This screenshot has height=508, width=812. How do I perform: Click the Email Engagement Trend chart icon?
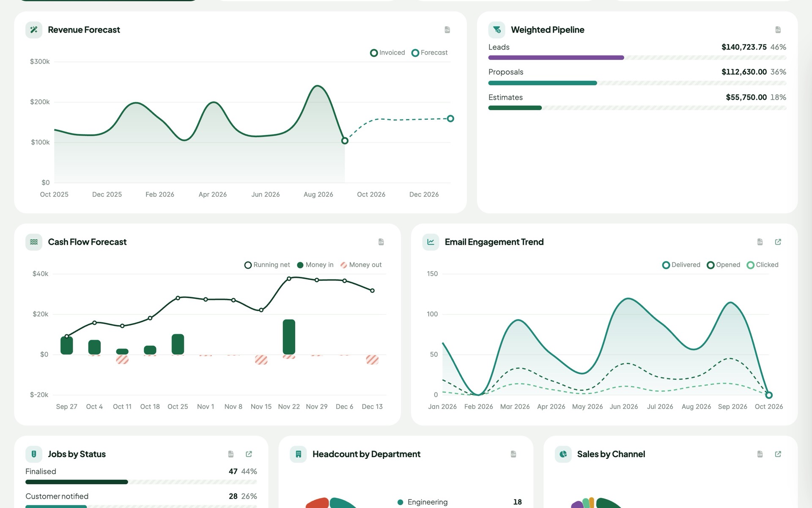[431, 242]
